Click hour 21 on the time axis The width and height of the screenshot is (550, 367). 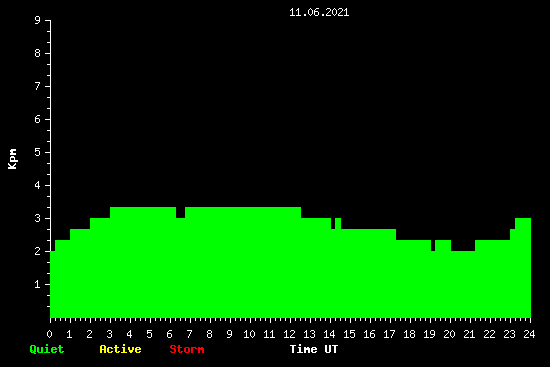point(469,334)
